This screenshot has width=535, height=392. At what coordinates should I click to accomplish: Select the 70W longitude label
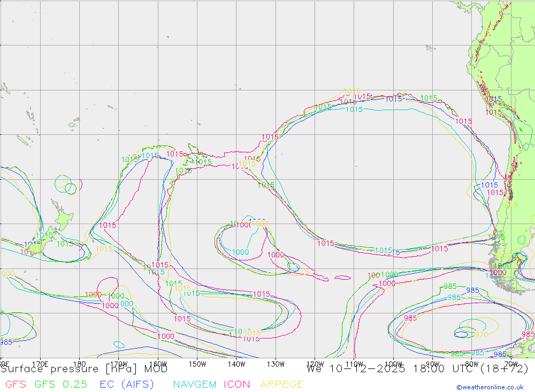pos(511,364)
